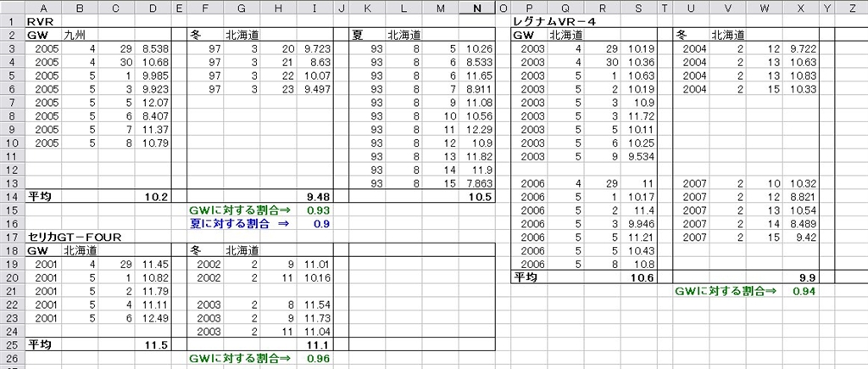Click the value 11.54

pos(319,305)
